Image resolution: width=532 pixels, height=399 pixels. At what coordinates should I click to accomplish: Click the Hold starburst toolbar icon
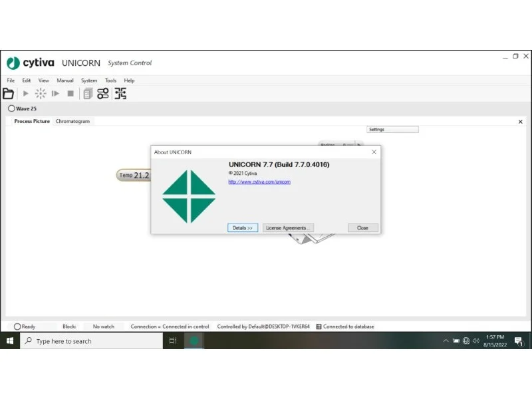tap(41, 93)
